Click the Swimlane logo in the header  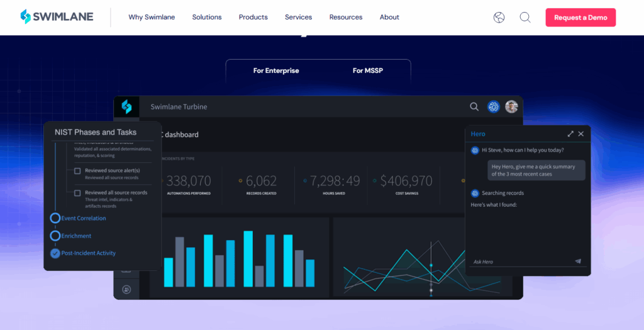(57, 17)
